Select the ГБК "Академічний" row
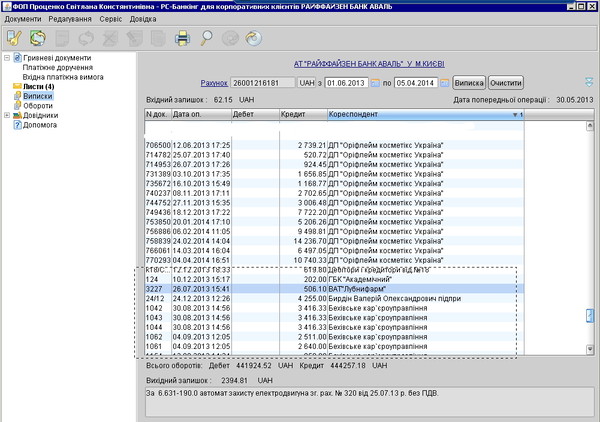 pyautogui.click(x=334, y=279)
